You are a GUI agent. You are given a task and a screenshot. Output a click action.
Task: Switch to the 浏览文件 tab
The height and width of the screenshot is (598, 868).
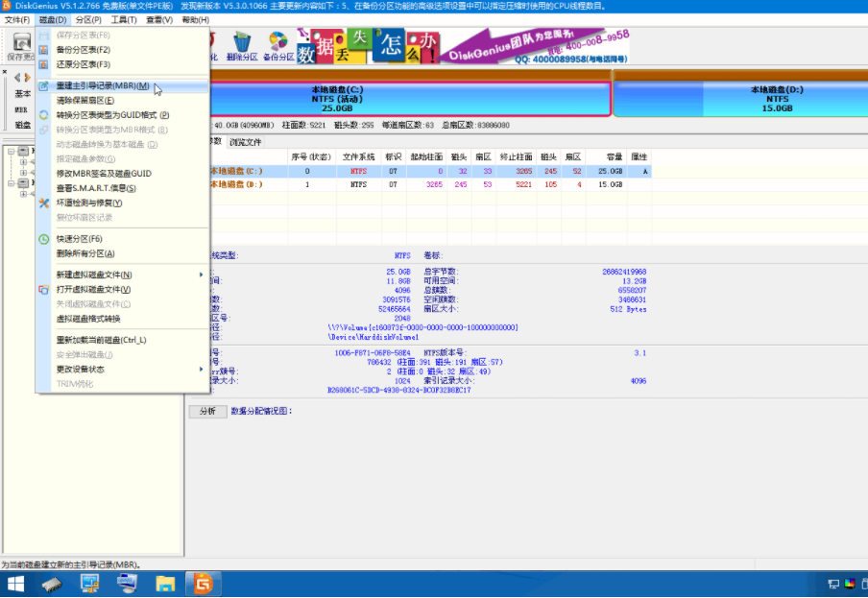(245, 142)
